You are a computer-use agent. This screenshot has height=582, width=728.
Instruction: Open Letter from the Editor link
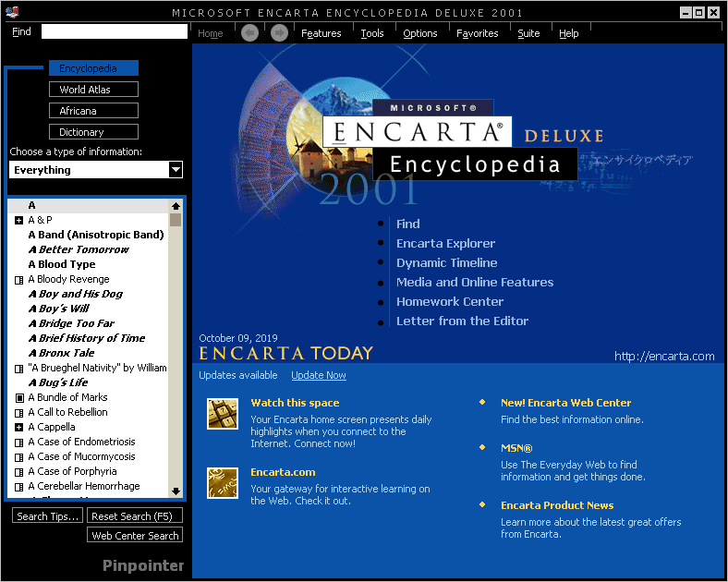463,321
